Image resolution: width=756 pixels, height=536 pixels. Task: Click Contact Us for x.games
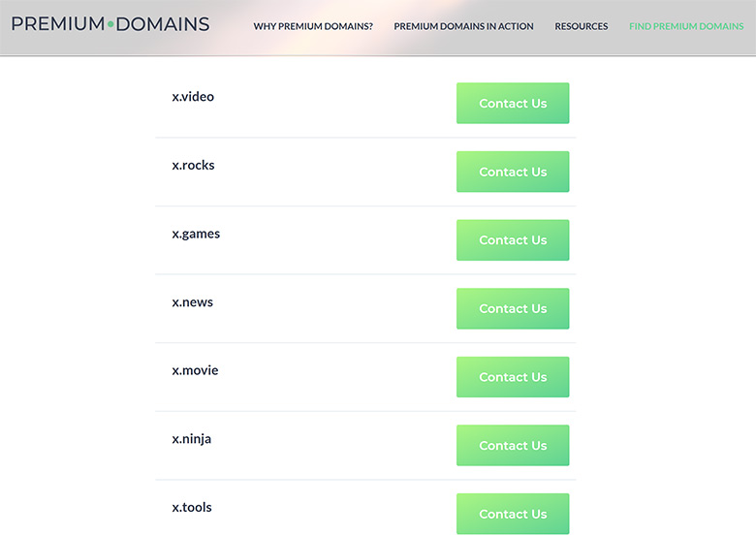[513, 240]
